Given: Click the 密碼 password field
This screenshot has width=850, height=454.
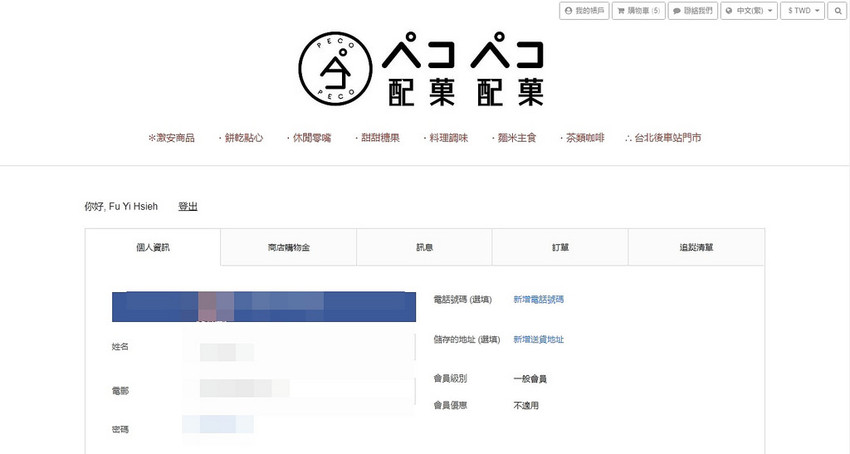Looking at the screenshot, I should [217, 424].
